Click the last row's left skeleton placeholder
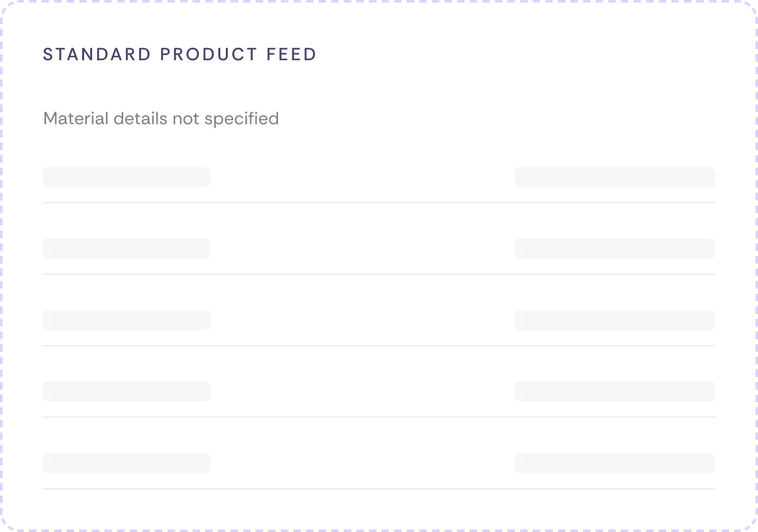This screenshot has height=532, width=758. click(x=126, y=463)
